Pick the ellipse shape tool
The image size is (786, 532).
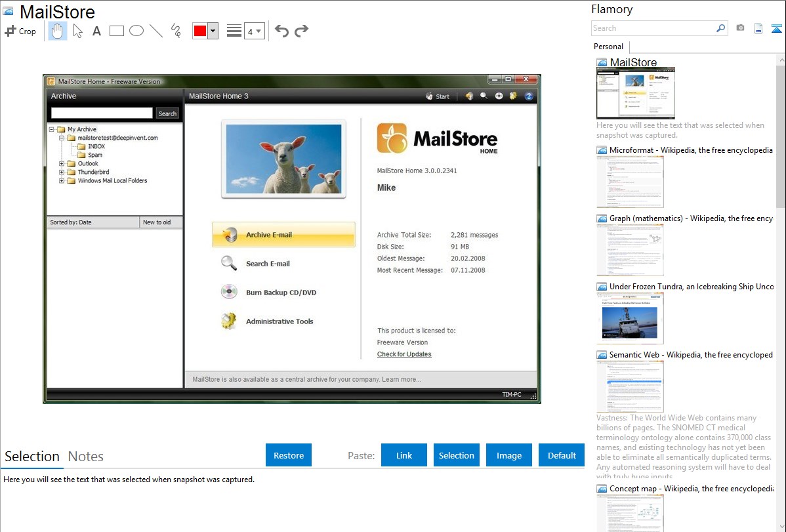(136, 31)
